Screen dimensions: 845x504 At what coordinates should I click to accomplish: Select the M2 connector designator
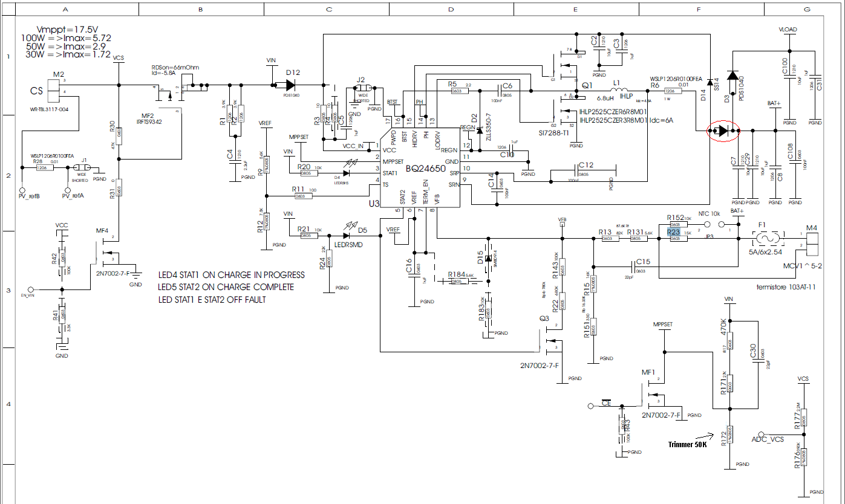[59, 74]
